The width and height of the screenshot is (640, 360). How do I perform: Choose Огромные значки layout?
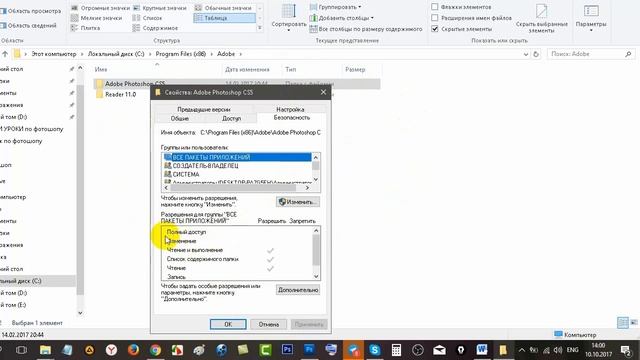100,8
